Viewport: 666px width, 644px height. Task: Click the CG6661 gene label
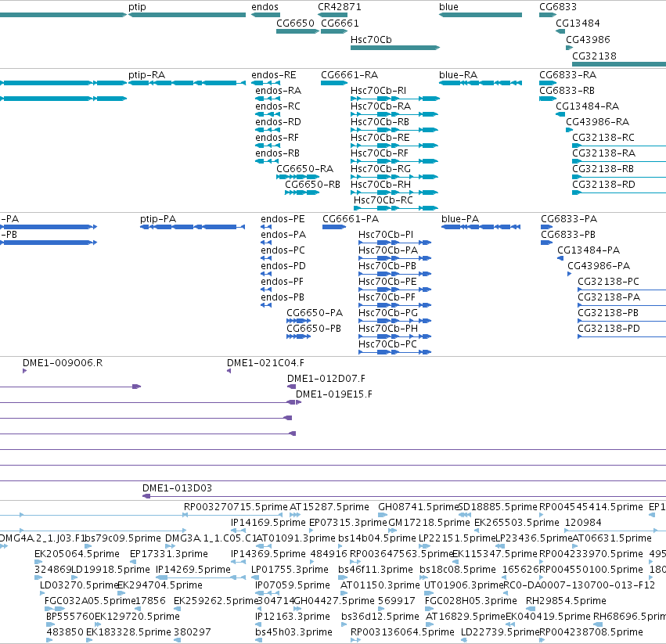pyautogui.click(x=340, y=23)
